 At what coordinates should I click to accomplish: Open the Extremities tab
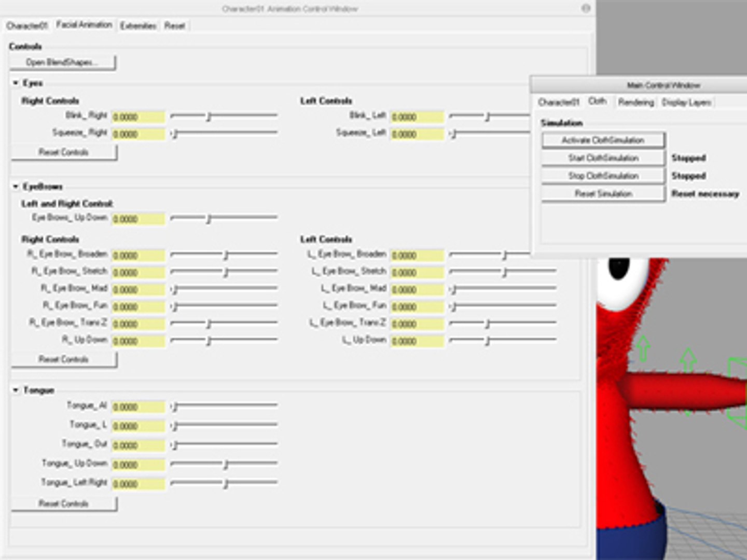click(138, 25)
